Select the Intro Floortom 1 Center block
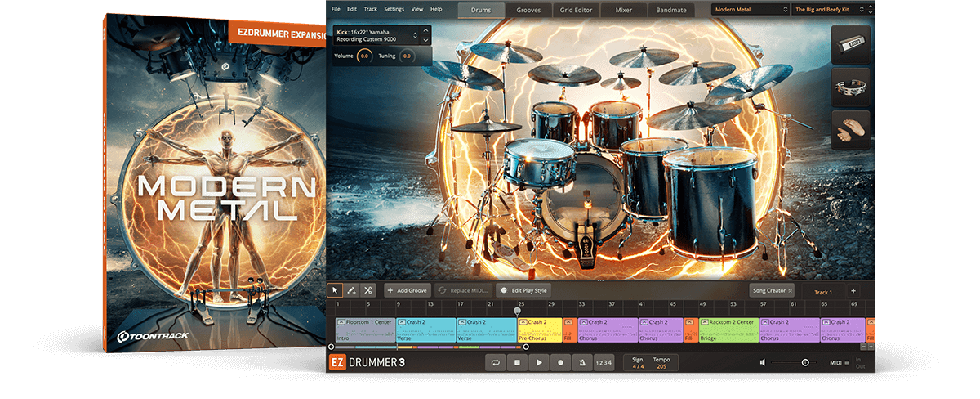The width and height of the screenshot is (980, 399). click(365, 330)
